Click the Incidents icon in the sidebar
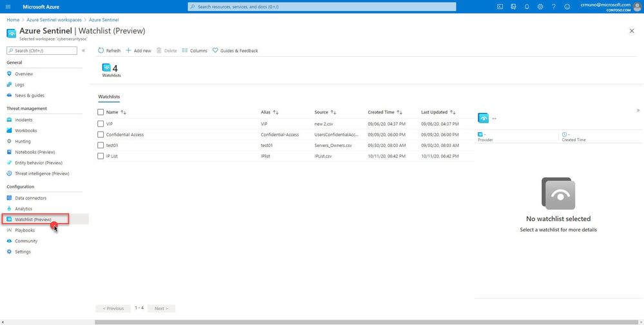 10,120
